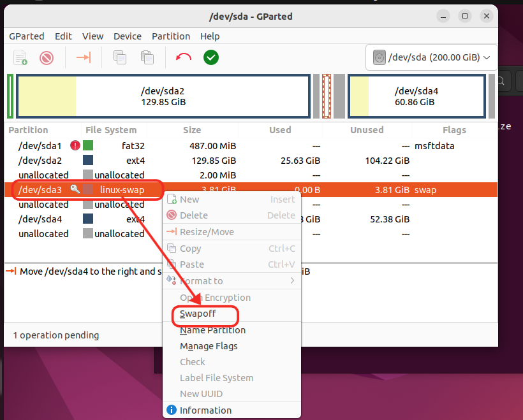Open the GParted menu
523x420 pixels.
(x=27, y=36)
